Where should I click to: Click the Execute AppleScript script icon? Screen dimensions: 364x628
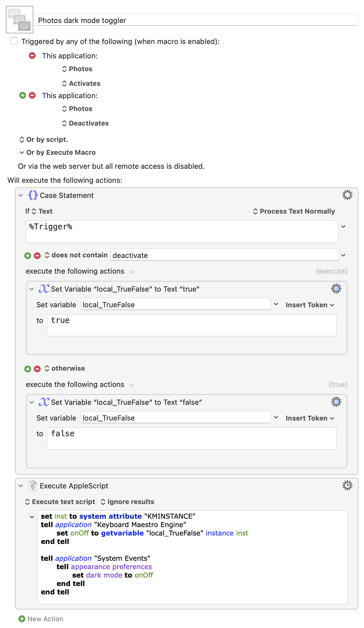coord(33,486)
